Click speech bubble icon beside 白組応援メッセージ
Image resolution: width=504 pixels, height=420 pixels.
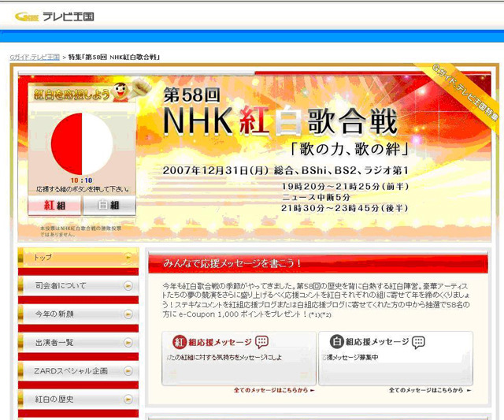(418, 342)
